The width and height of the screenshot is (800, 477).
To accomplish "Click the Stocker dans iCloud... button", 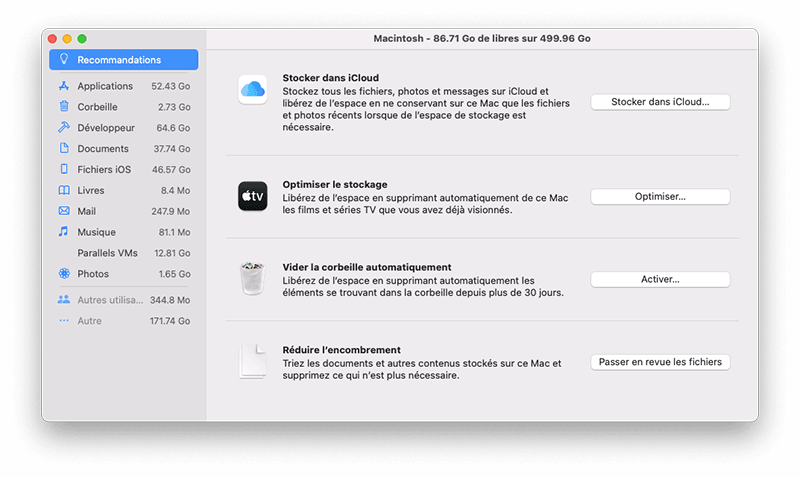I will 660,102.
